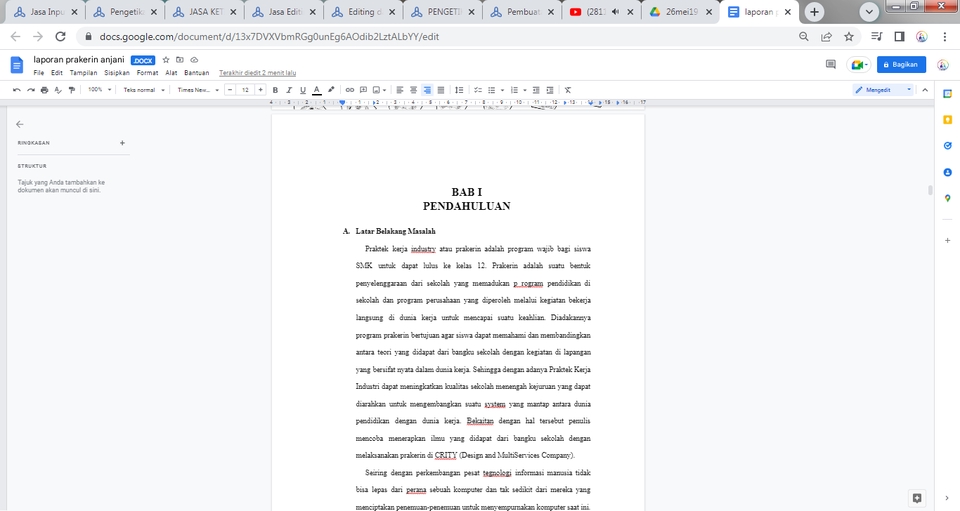
Task: Decrease font size with minus button
Action: point(230,90)
